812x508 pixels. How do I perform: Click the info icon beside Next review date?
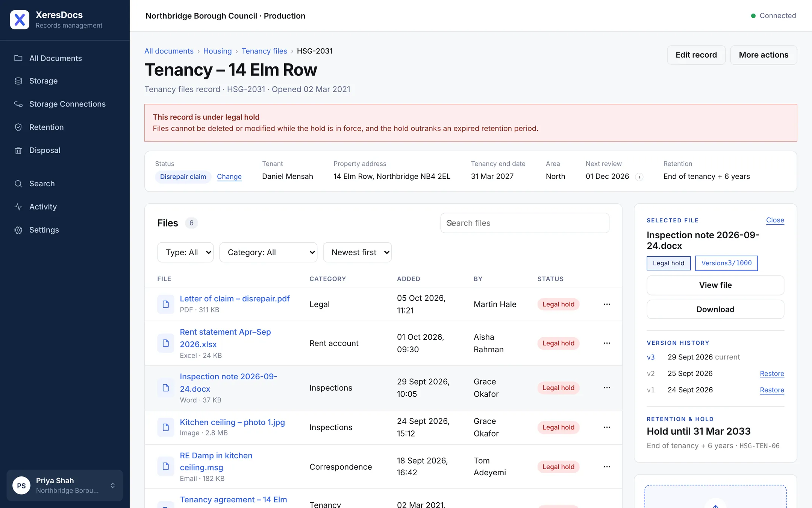tap(639, 177)
